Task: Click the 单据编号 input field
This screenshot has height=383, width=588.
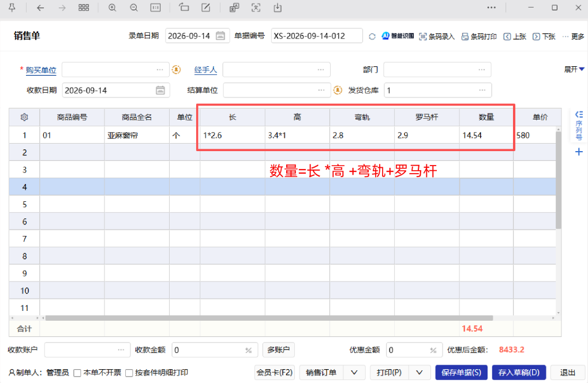Action: (x=317, y=36)
